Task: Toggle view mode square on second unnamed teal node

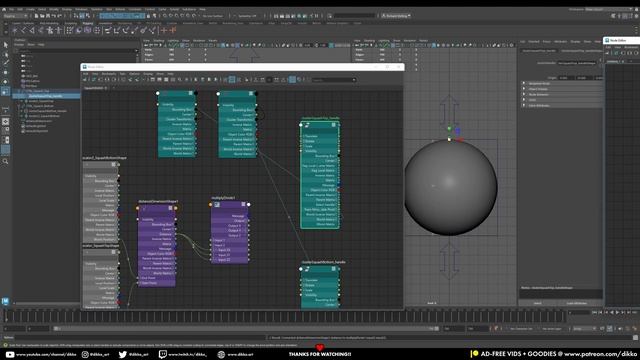Action: tap(251, 93)
